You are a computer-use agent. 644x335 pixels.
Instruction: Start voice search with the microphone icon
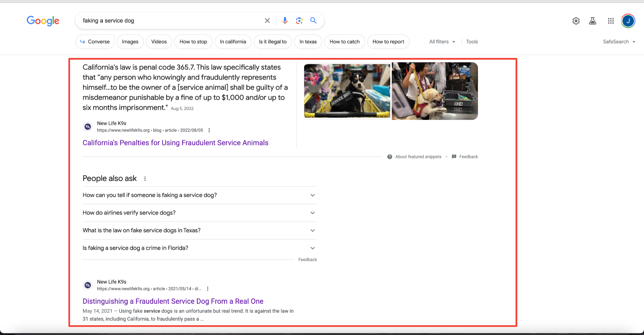point(285,20)
